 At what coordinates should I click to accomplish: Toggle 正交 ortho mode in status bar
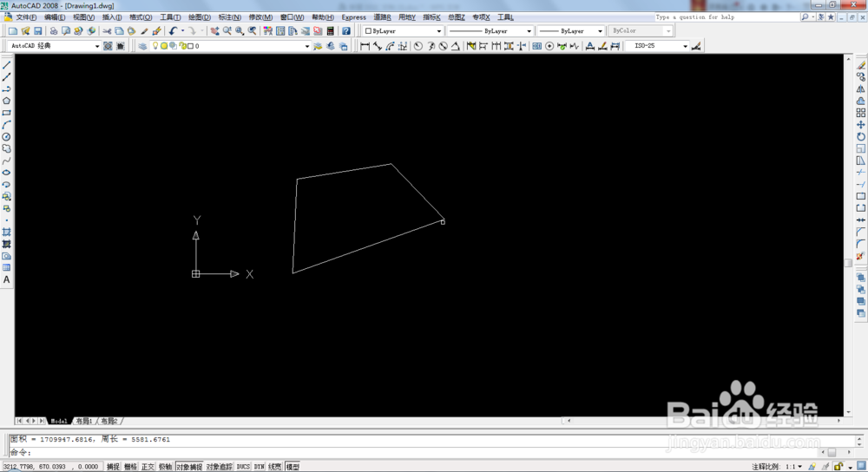(148, 467)
